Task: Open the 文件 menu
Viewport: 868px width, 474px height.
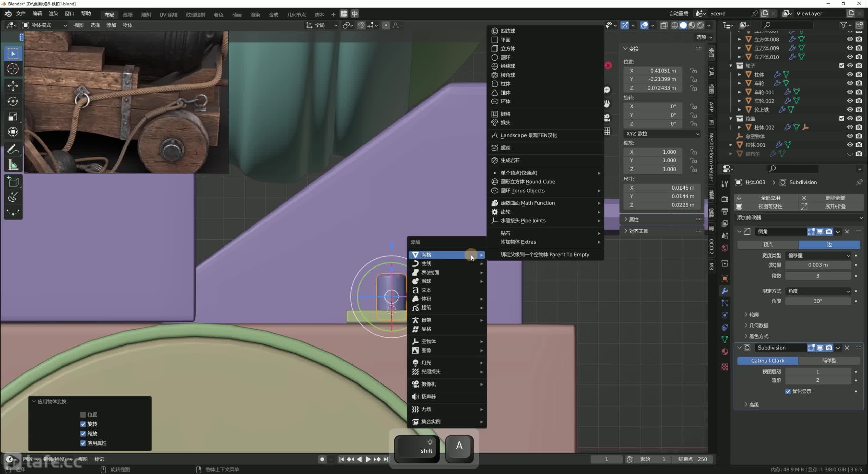Action: point(21,14)
